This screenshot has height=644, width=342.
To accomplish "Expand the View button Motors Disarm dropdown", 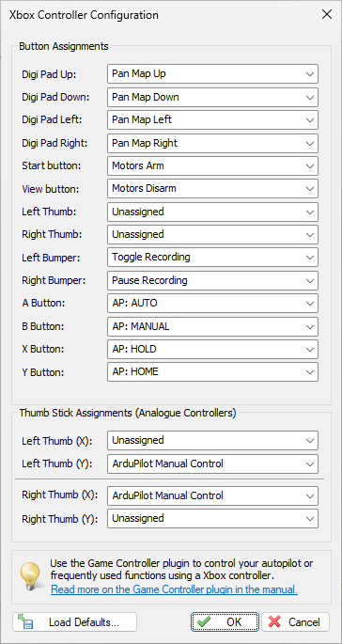I will click(x=212, y=189).
